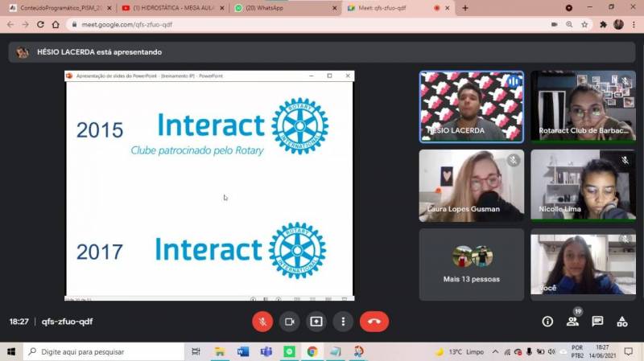Open meeting details info icon
Screen dimensions: 644x361
point(547,322)
